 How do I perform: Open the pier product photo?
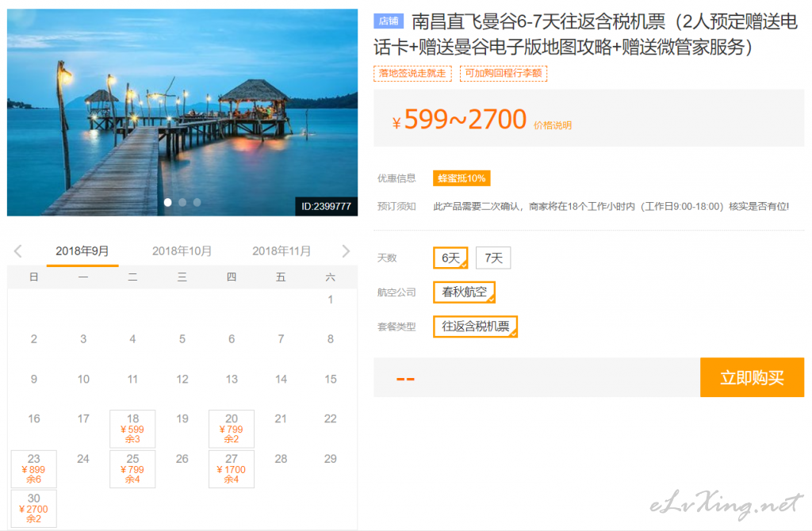(182, 113)
